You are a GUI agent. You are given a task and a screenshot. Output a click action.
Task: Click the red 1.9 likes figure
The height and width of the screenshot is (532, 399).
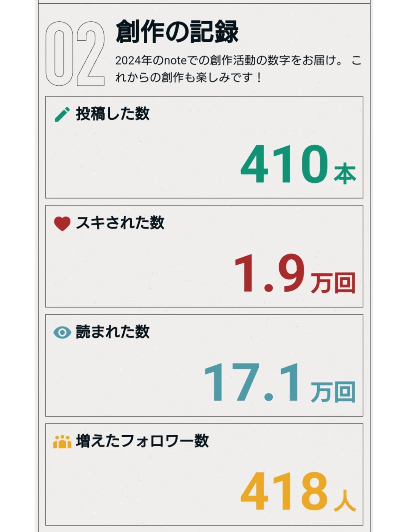270,273
